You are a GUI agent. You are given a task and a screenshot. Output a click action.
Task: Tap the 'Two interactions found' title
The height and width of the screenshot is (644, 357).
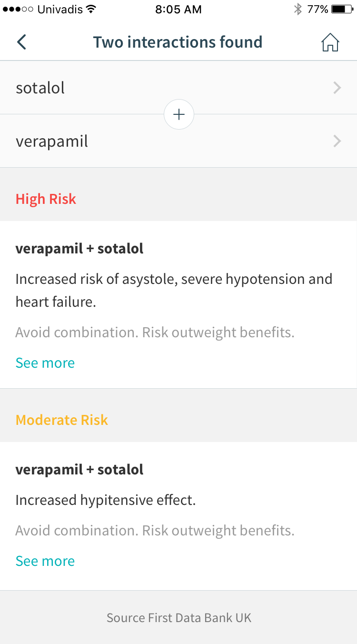pyautogui.click(x=178, y=42)
